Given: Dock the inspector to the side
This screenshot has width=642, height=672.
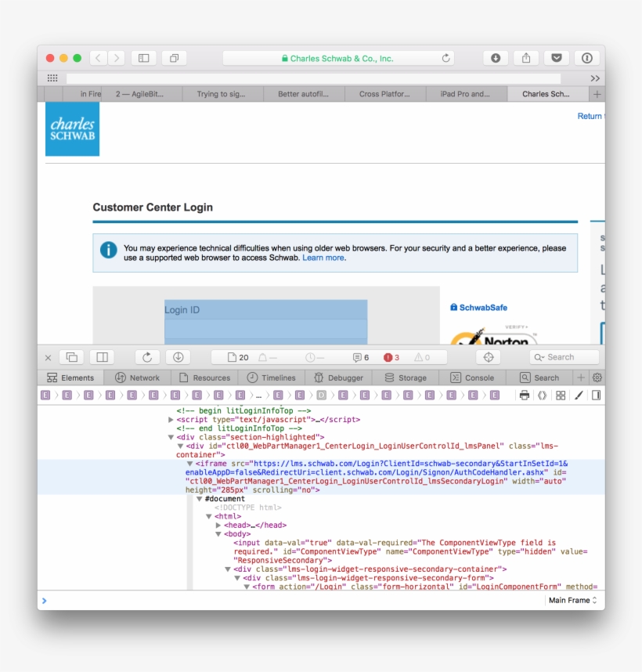Looking at the screenshot, I should click(102, 357).
